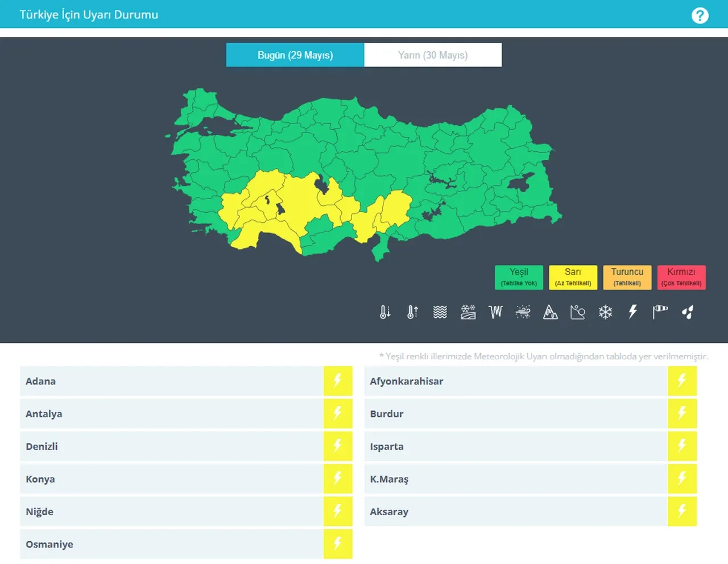The height and width of the screenshot is (564, 728).
Task: Open the help question mark button
Action: [x=700, y=15]
